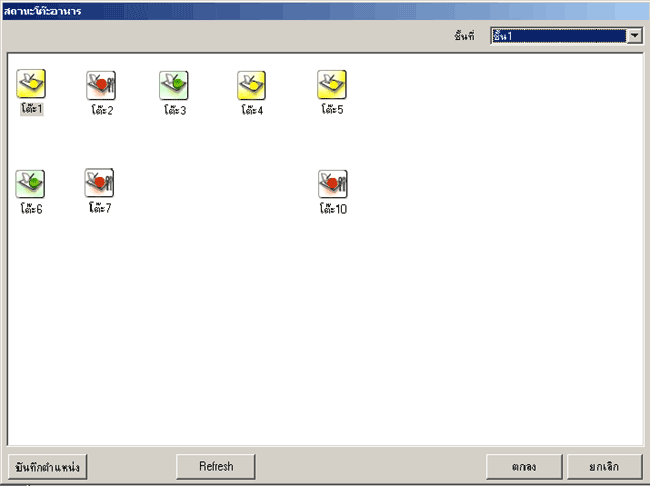The height and width of the screenshot is (486, 650).
Task: Select the yellow โต๊ะ1 table icon
Action: [31, 84]
